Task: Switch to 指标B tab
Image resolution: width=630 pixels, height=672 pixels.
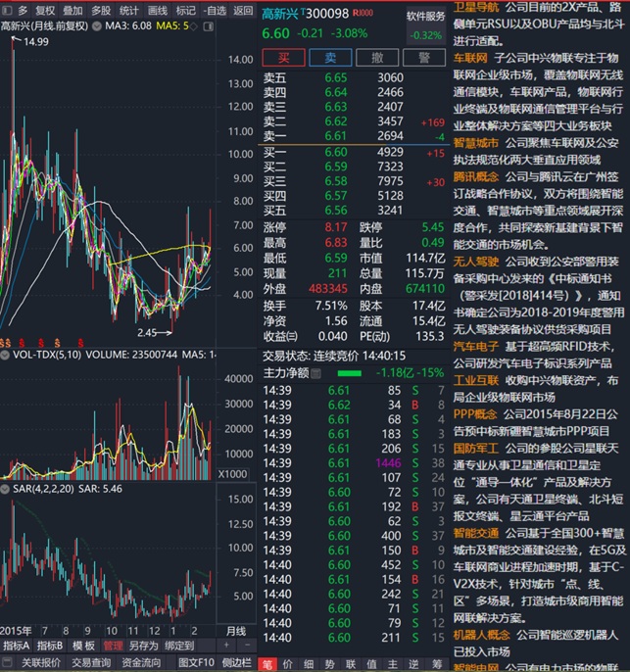Action: tap(50, 646)
